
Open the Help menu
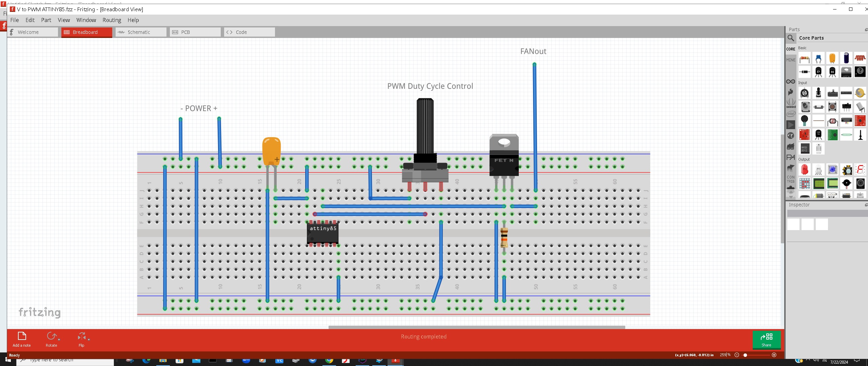[133, 20]
